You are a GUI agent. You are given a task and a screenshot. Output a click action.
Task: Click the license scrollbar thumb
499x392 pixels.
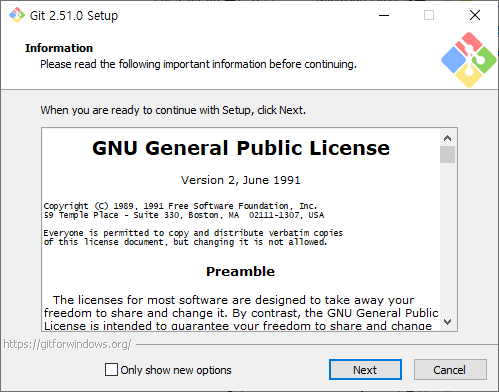pos(447,154)
